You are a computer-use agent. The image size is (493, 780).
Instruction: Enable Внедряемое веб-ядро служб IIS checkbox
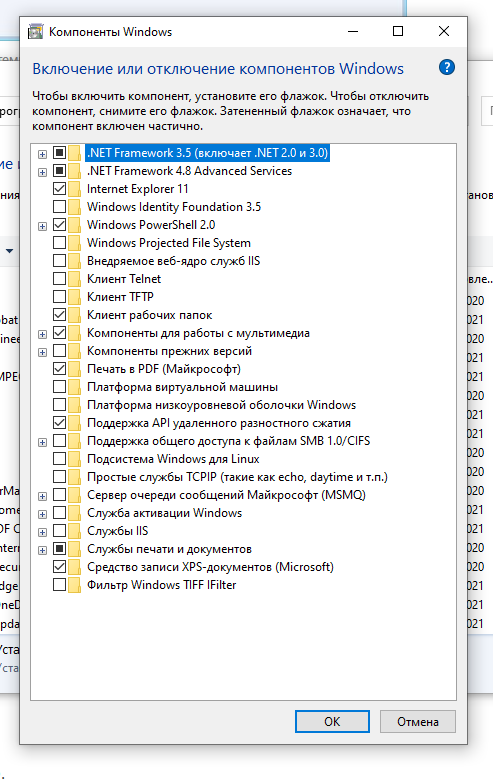click(x=59, y=261)
